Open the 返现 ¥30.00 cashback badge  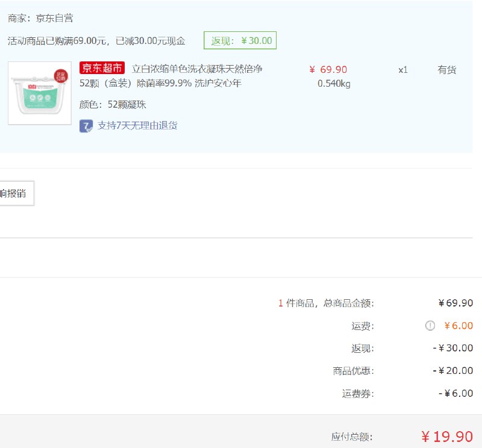click(240, 40)
